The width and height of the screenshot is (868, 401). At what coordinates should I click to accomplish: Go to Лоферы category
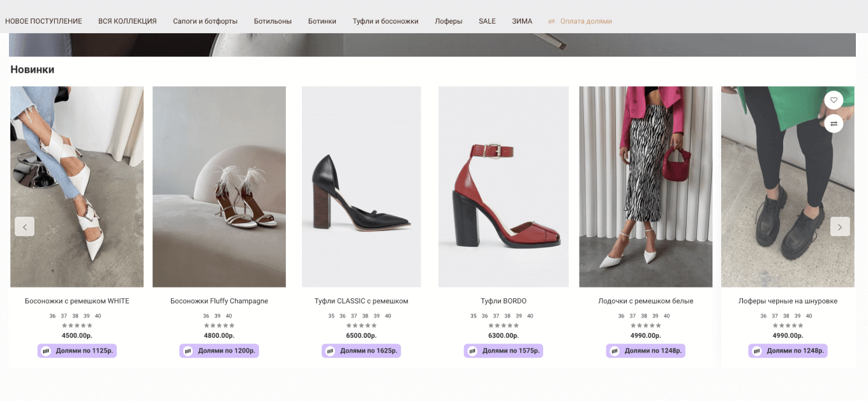(x=449, y=21)
